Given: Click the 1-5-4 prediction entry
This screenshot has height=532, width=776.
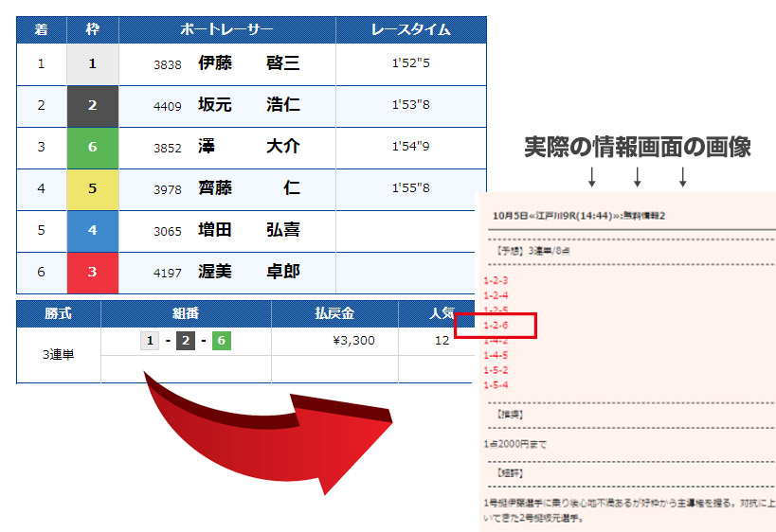Looking at the screenshot, I should pos(496,385).
